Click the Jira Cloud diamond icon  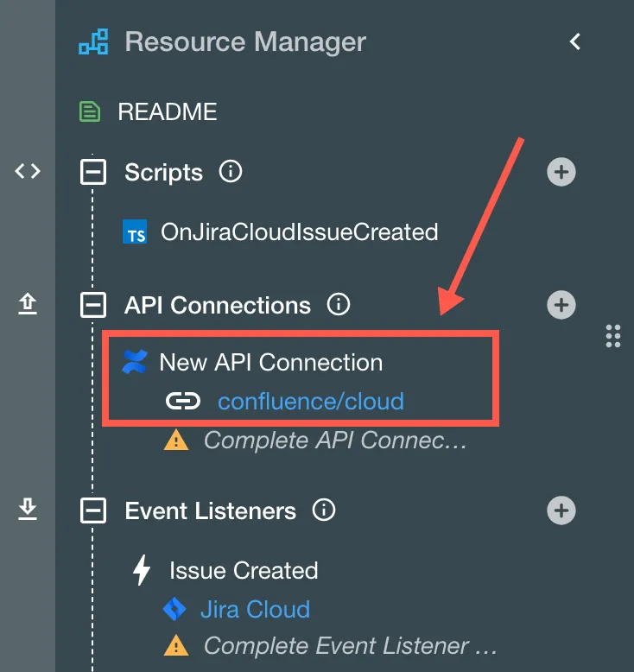pos(174,609)
